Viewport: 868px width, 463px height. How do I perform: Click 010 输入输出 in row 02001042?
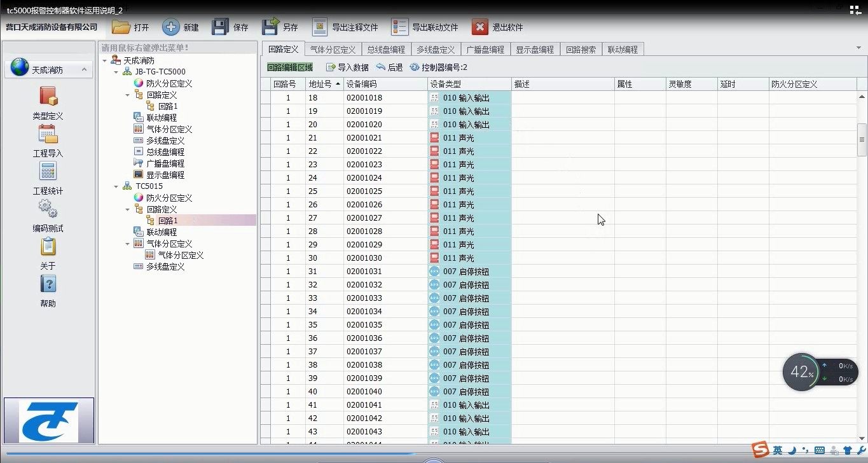pos(470,418)
